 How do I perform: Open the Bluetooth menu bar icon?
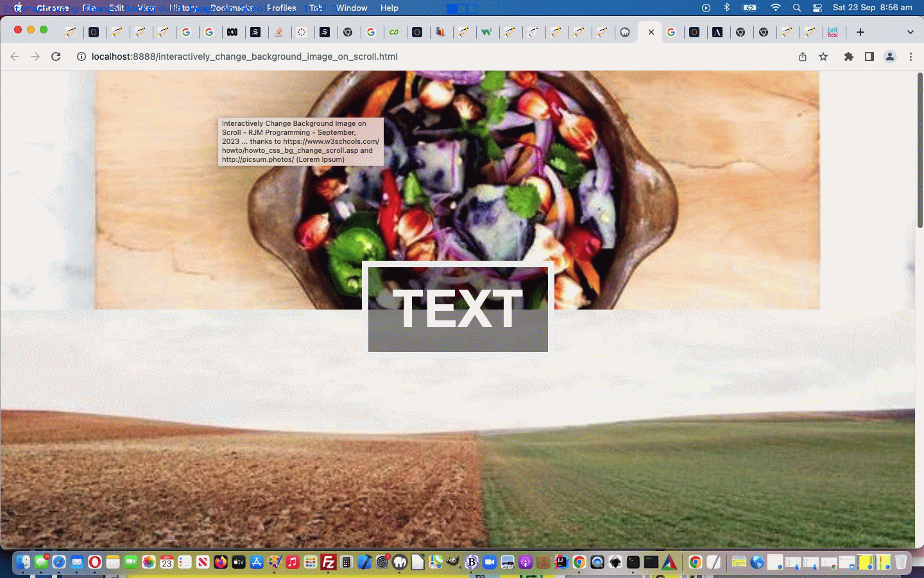click(x=727, y=8)
